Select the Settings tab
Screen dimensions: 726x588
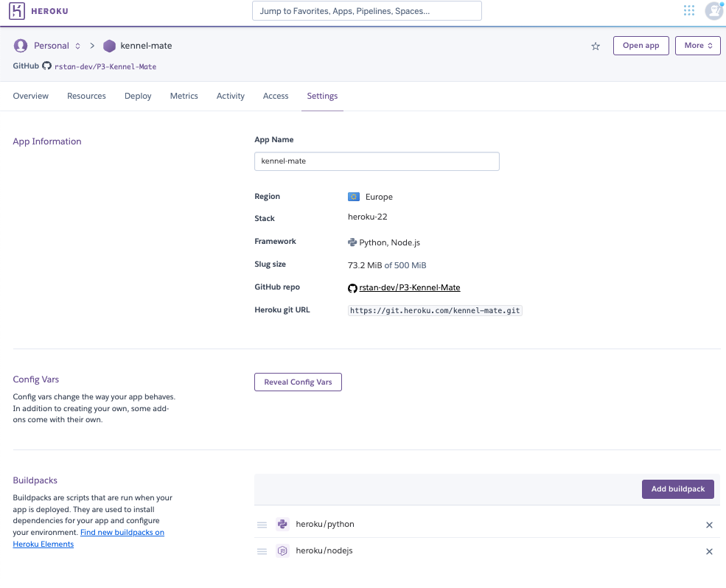coord(322,96)
